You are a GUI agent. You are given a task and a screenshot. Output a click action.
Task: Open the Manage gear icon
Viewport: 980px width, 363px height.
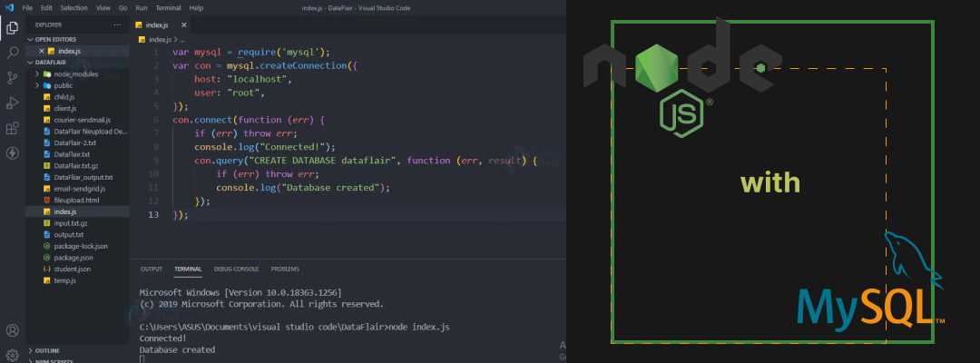click(12, 355)
